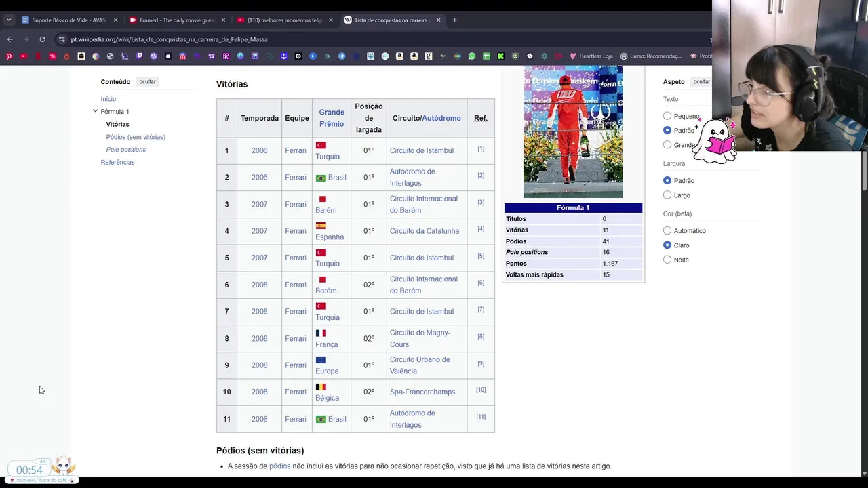Open the Telegram bookmark icon
This screenshot has height=488, width=868.
tap(341, 56)
